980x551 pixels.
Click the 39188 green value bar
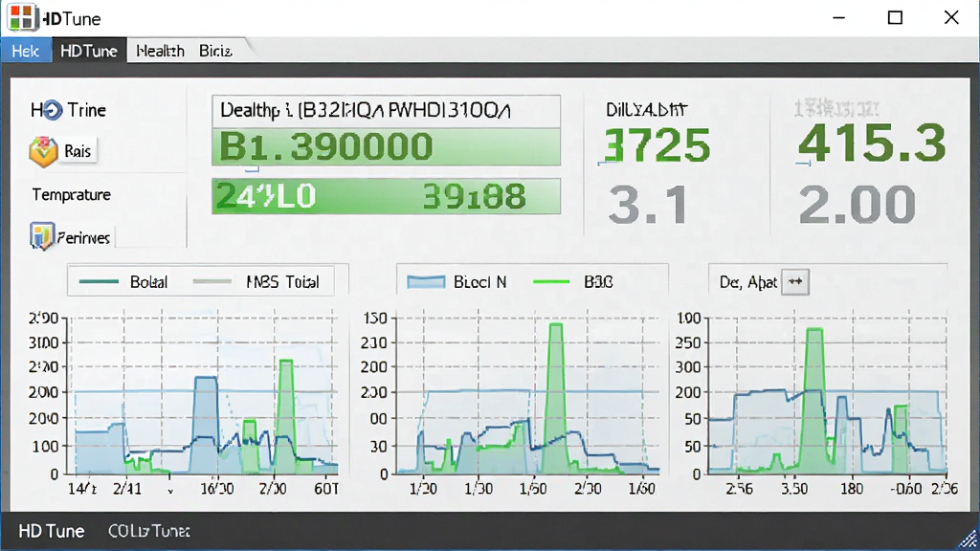(386, 196)
